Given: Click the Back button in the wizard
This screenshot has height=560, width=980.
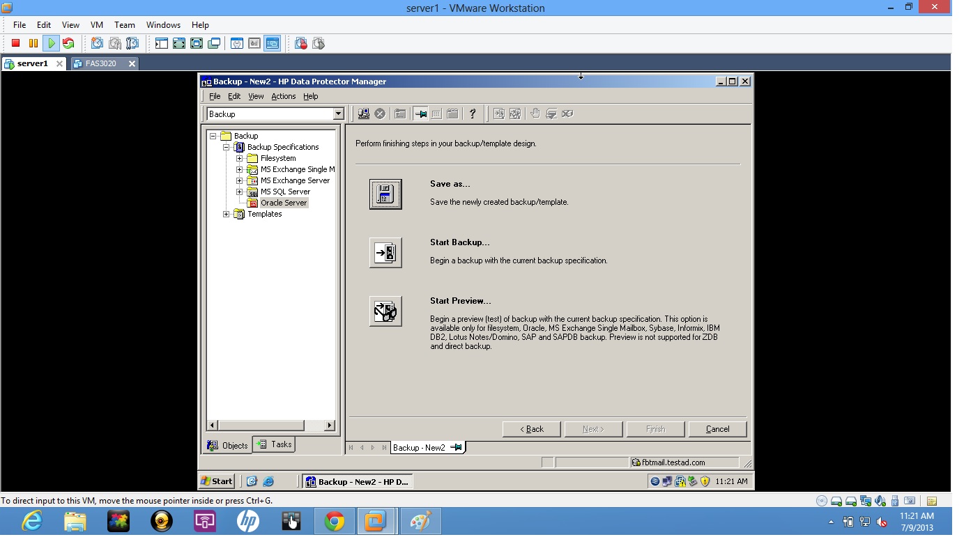Looking at the screenshot, I should [x=531, y=428].
